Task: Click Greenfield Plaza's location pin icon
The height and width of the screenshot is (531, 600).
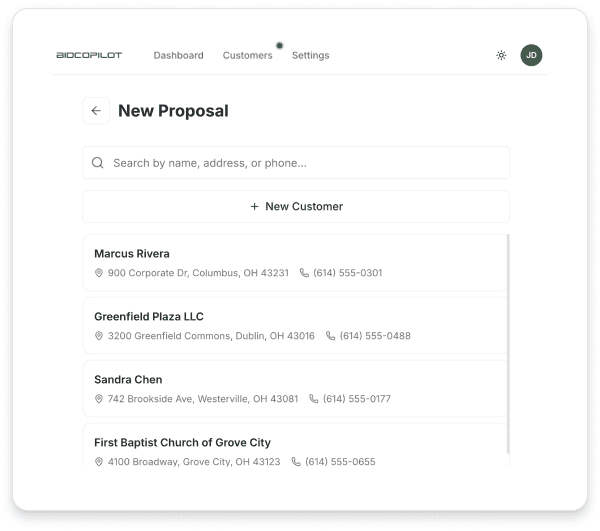Action: 99,336
